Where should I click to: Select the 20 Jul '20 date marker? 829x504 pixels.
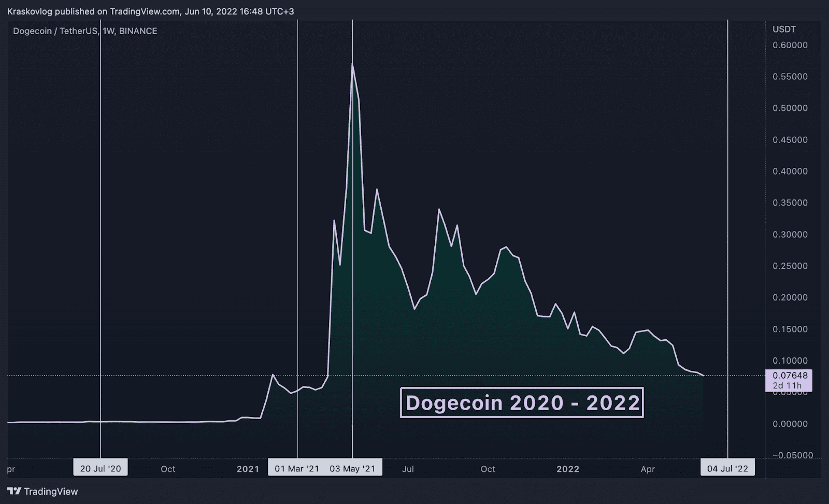coord(101,468)
